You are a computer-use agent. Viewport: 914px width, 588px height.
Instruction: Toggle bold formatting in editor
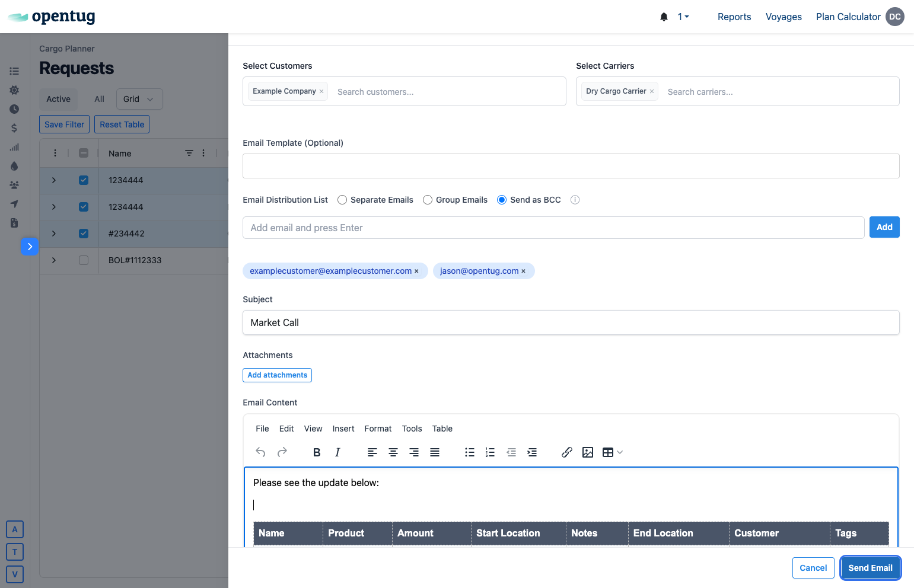pyautogui.click(x=317, y=452)
